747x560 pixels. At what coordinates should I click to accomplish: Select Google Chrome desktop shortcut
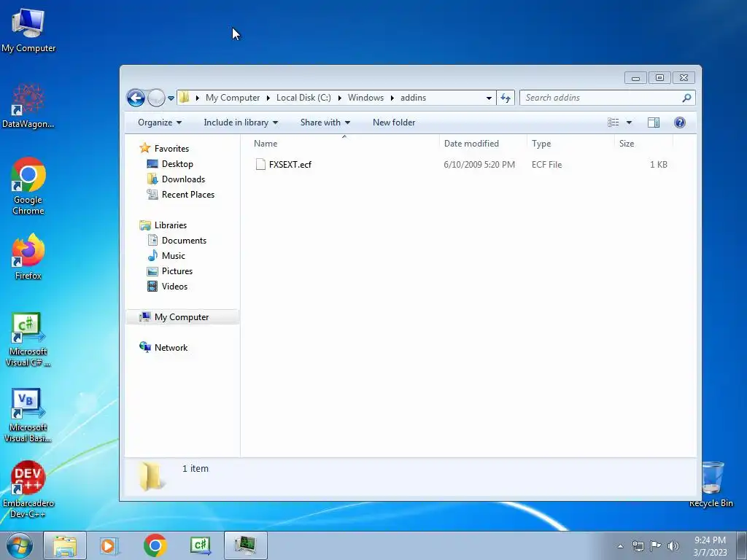click(x=28, y=186)
